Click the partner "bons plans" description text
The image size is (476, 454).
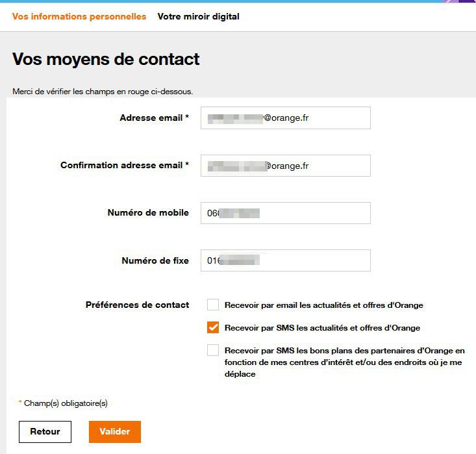344,362
